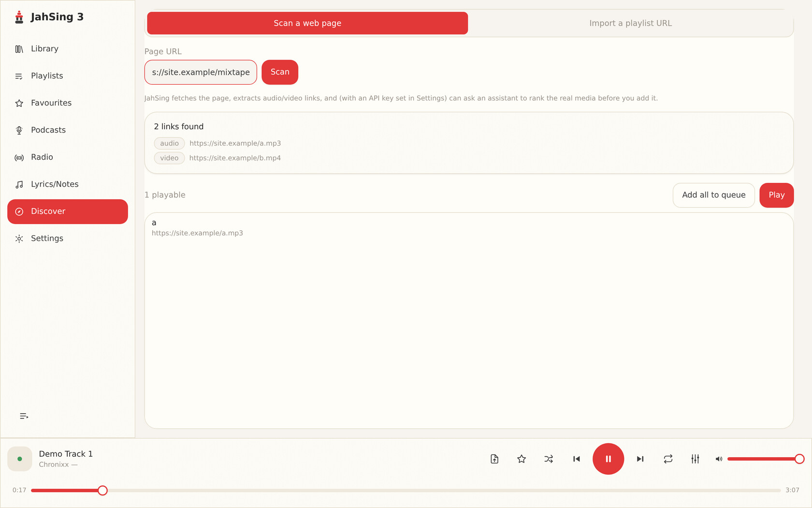812x508 pixels.
Task: Switch to Scan a web page tab
Action: pos(307,23)
